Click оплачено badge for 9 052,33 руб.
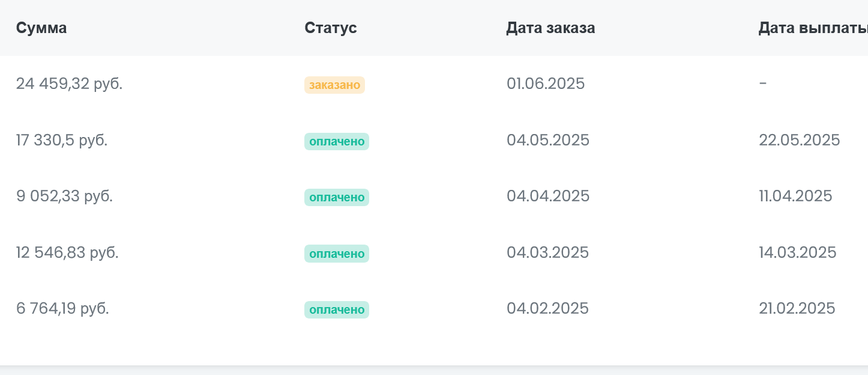This screenshot has height=375, width=868. click(337, 197)
